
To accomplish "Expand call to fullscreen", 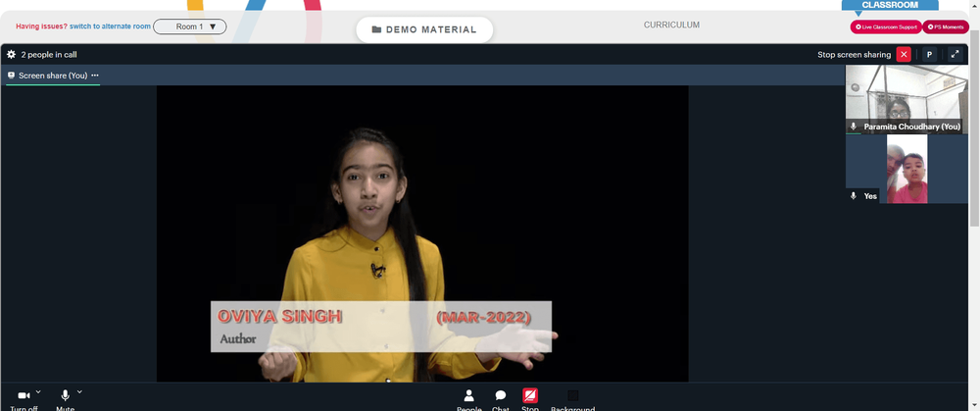I will [x=955, y=54].
